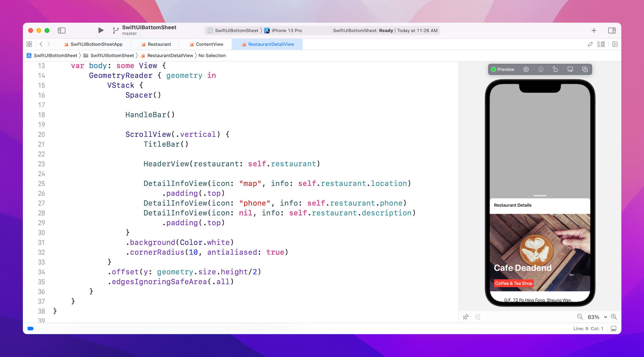This screenshot has width=644, height=357.
Task: Click the GeometryReader code token
Action: (x=121, y=76)
